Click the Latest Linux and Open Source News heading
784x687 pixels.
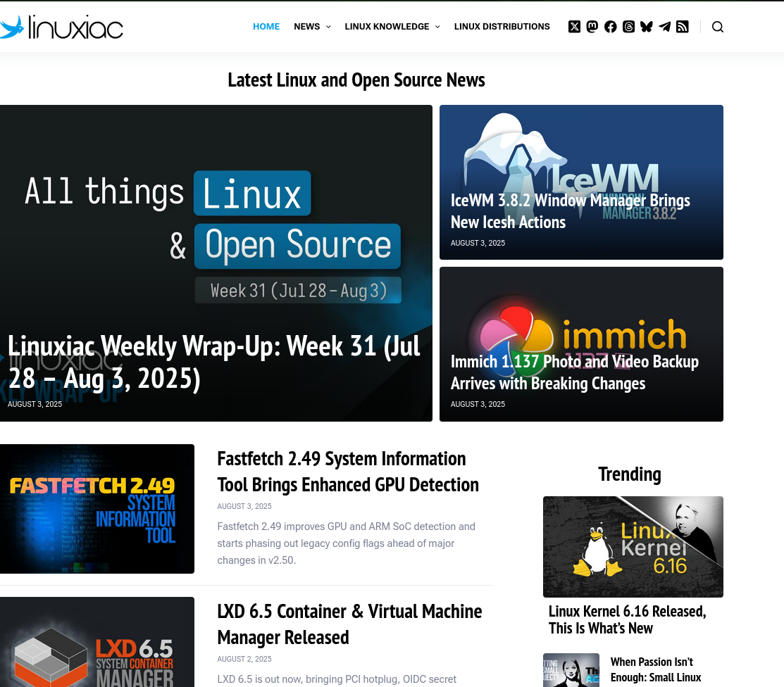(x=356, y=80)
